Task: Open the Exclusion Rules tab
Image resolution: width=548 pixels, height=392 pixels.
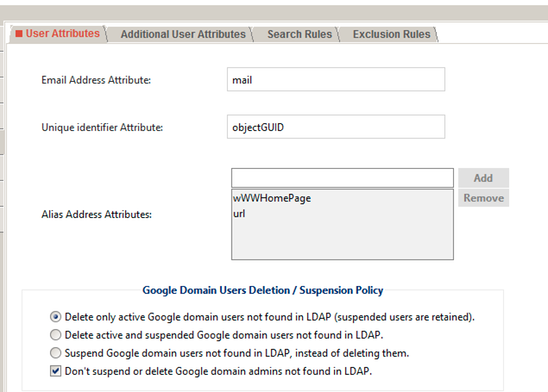Action: [x=391, y=34]
